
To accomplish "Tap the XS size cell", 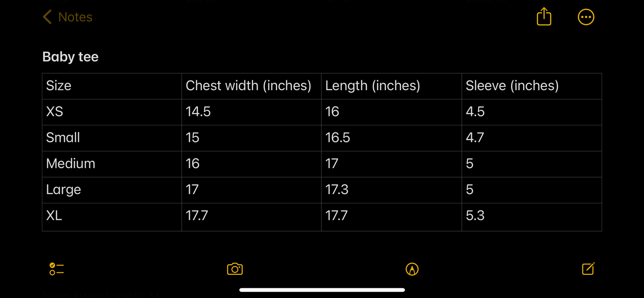I will (112, 112).
